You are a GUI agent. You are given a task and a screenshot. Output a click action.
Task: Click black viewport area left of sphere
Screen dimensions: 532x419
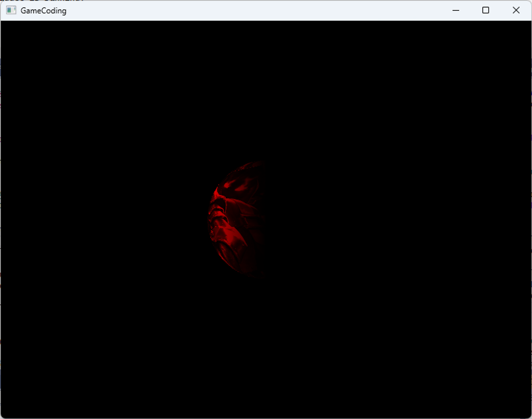(x=106, y=221)
